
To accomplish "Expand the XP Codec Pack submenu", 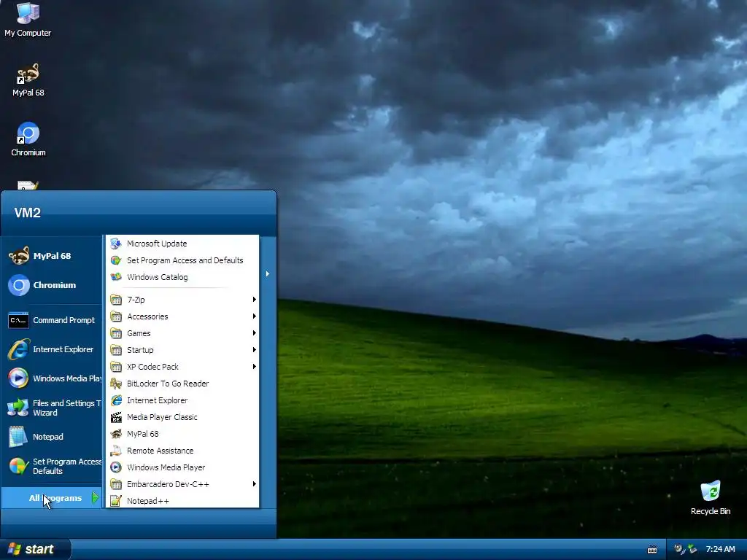I will click(182, 367).
